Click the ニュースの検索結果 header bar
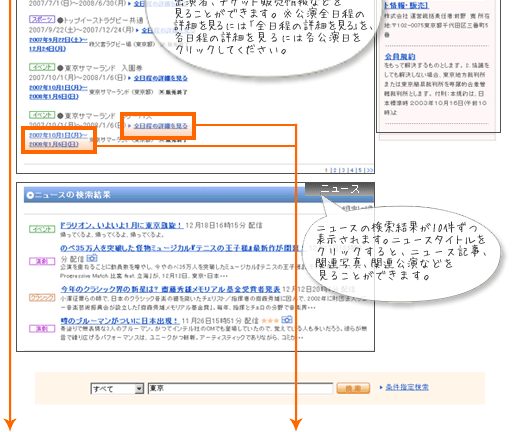This screenshot has width=520, height=432. click(199, 195)
